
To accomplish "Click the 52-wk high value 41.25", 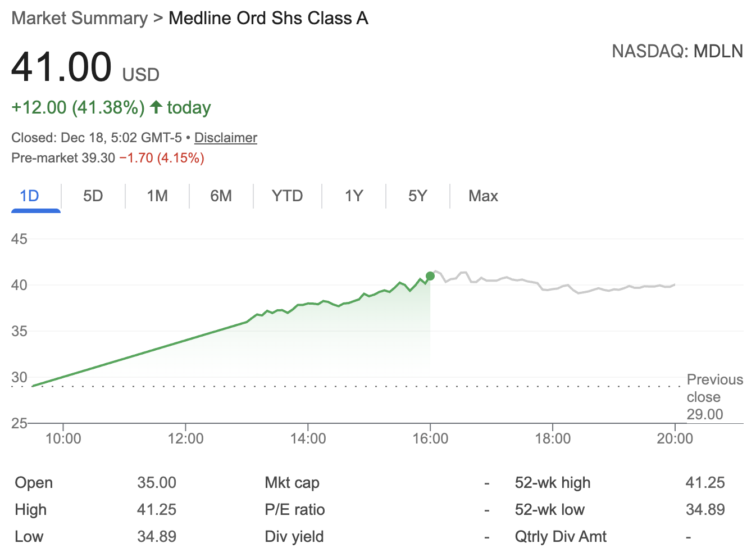I will click(x=706, y=482).
